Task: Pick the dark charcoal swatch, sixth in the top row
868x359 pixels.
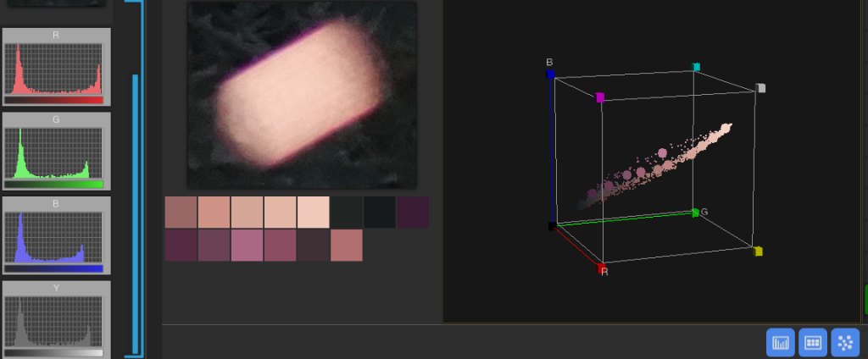Action: 347,212
